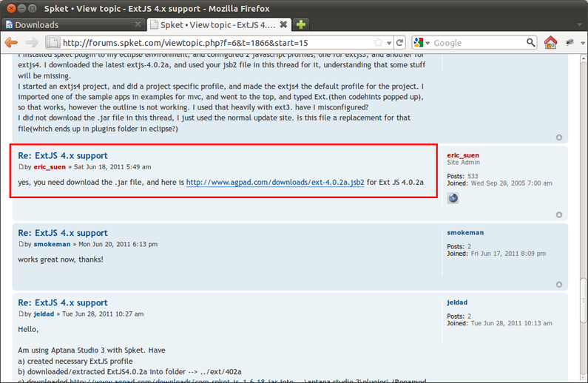588x383 pixels.
Task: Open the Firefox home page icon
Action: click(x=550, y=43)
